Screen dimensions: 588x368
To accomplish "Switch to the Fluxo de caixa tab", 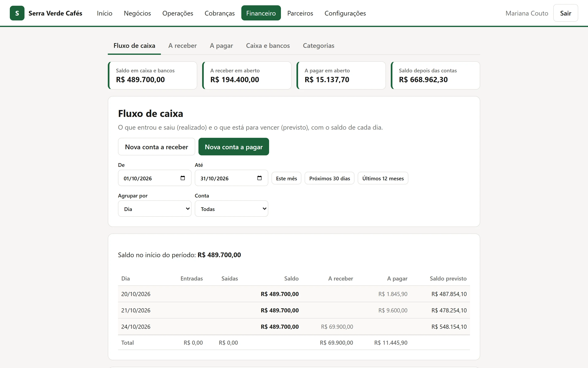I will [x=134, y=46].
